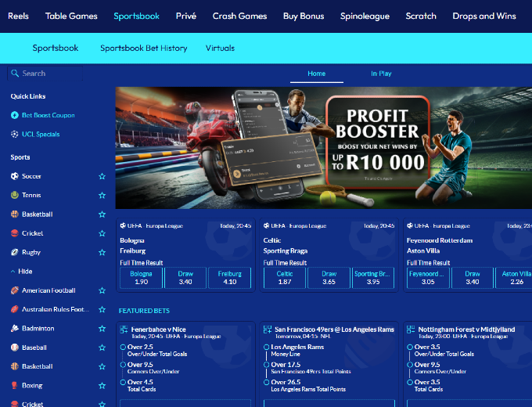Select the Badminton shuttlecock icon
The width and height of the screenshot is (532, 407).
click(x=15, y=328)
